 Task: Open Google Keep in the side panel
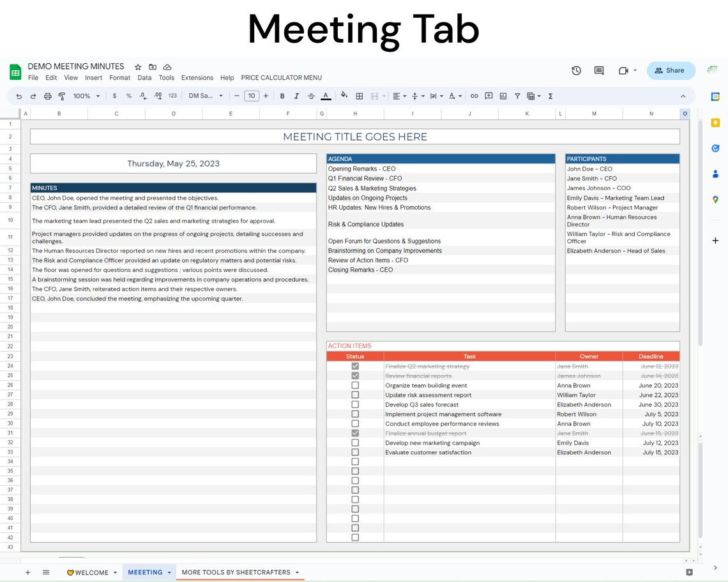715,123
